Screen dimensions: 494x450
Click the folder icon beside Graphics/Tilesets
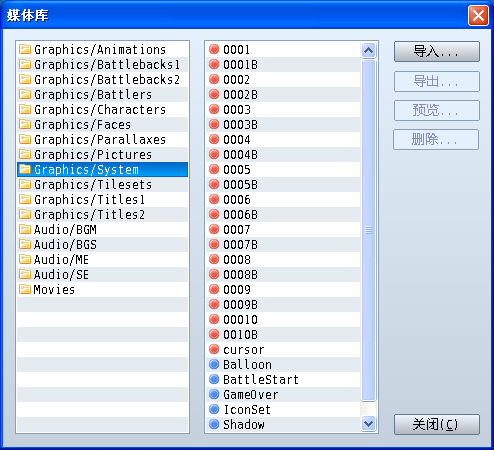(x=25, y=184)
